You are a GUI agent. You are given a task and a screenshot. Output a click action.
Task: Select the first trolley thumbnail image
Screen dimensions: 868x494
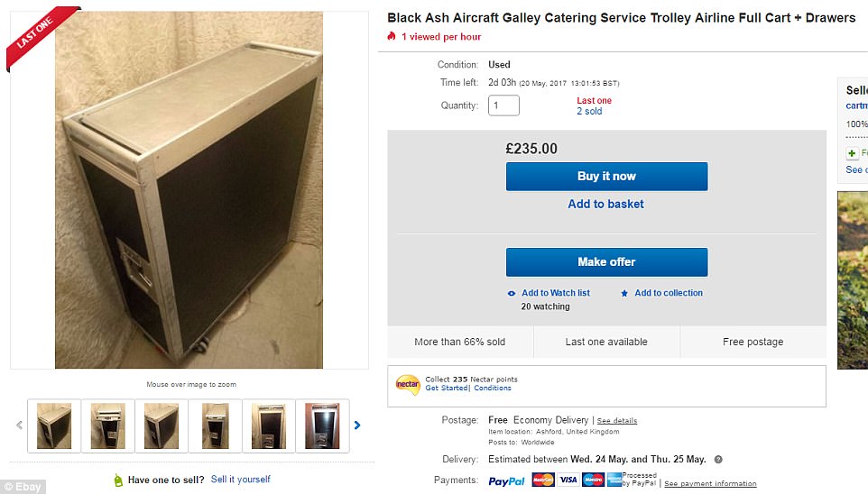pyautogui.click(x=54, y=425)
